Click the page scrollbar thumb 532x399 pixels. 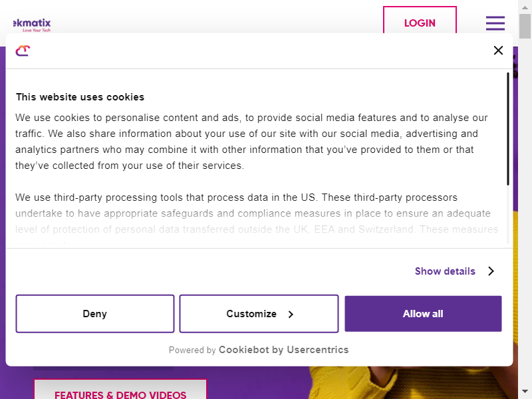pyautogui.click(x=525, y=26)
